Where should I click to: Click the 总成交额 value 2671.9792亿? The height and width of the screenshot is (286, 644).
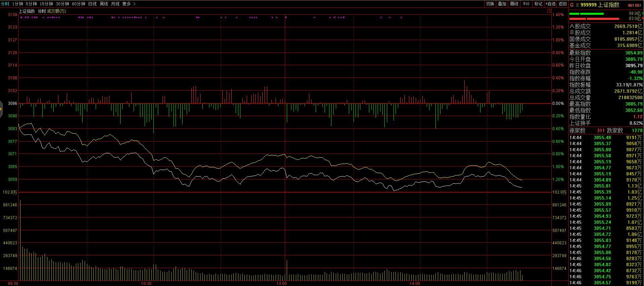629,91
